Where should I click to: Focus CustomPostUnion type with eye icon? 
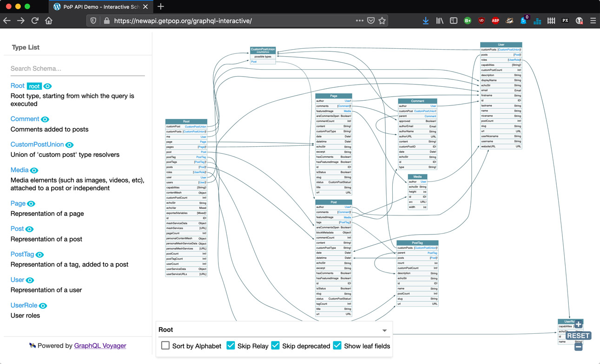click(69, 145)
